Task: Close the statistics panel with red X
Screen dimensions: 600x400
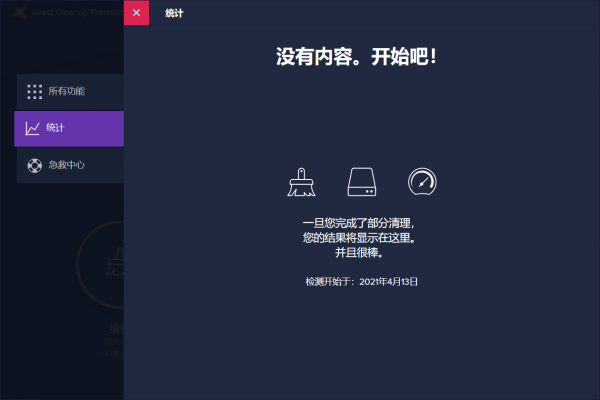Action: (136, 13)
